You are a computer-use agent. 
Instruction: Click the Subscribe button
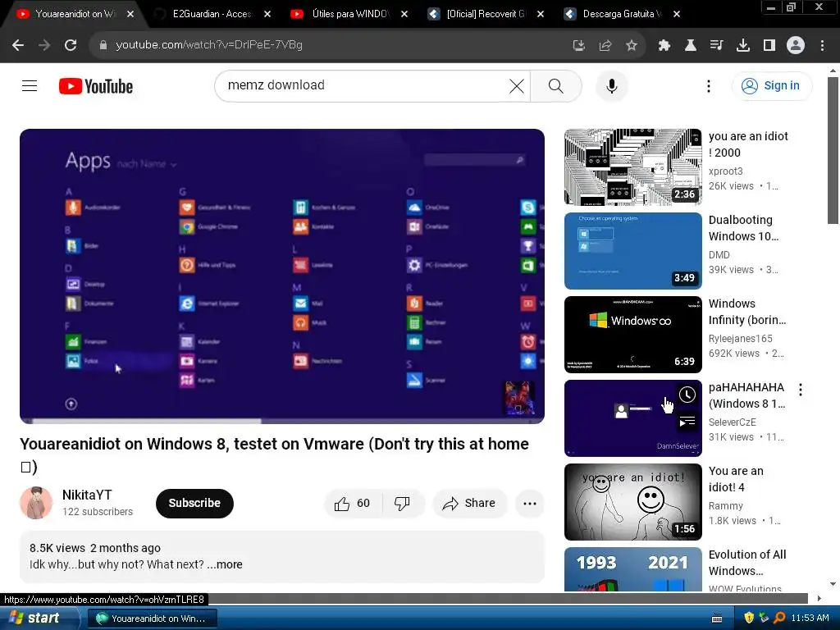[x=194, y=503]
